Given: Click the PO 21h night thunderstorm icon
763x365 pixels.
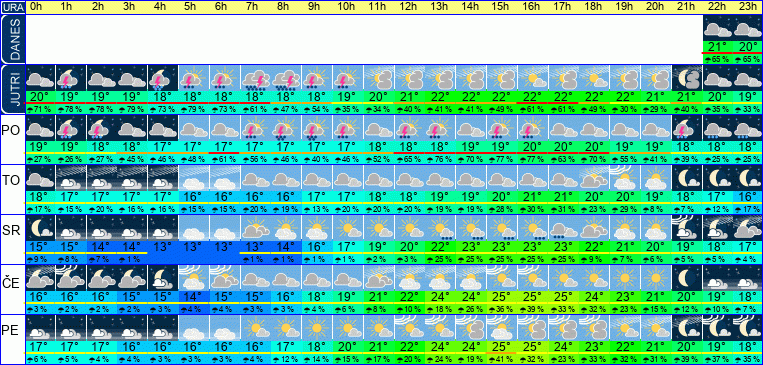Looking at the screenshot, I should tap(687, 128).
